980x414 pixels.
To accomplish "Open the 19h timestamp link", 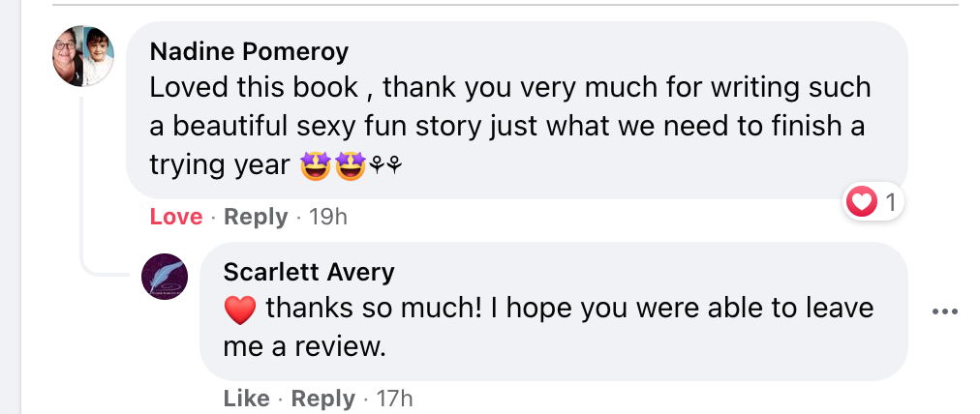I will 327,217.
